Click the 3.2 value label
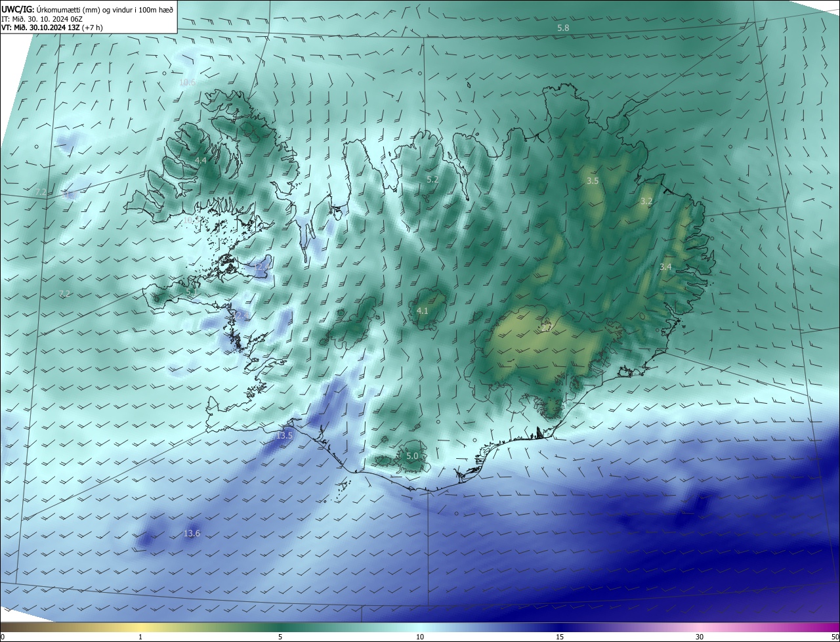 646,201
